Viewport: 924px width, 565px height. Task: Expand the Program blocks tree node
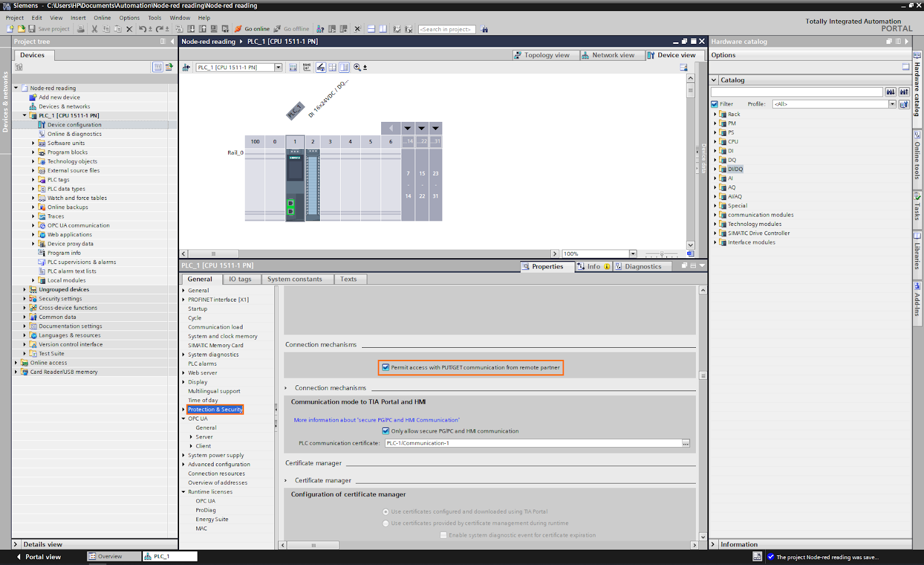(33, 153)
